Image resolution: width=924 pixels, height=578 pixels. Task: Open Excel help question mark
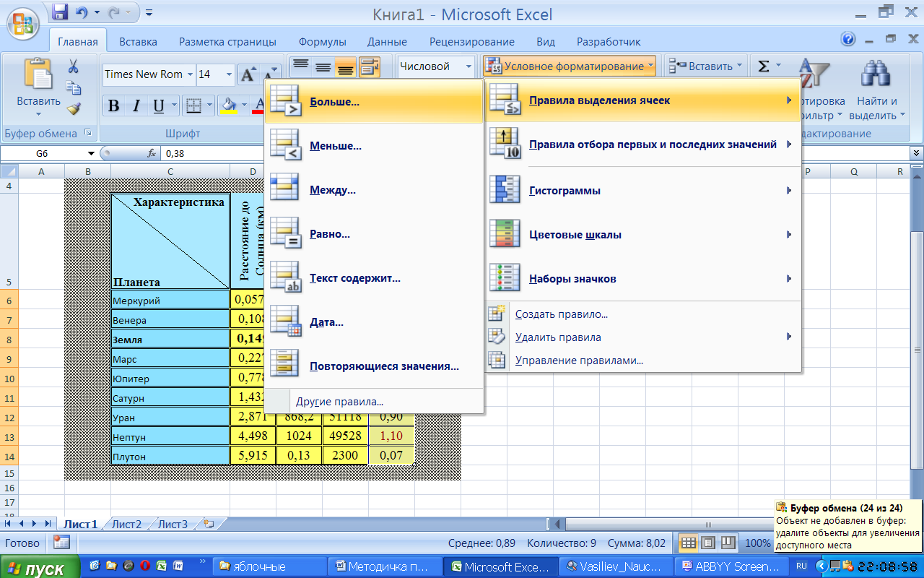tap(849, 40)
